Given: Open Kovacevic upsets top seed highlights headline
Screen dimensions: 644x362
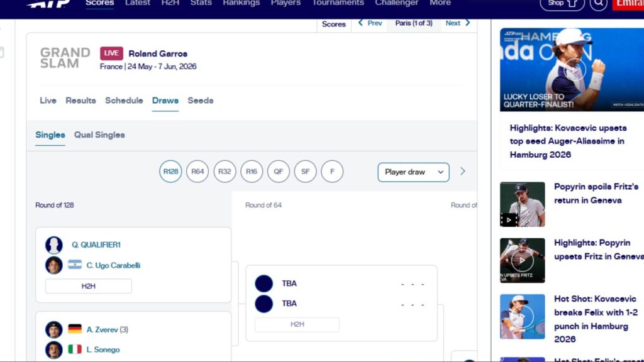Looking at the screenshot, I should tap(569, 141).
